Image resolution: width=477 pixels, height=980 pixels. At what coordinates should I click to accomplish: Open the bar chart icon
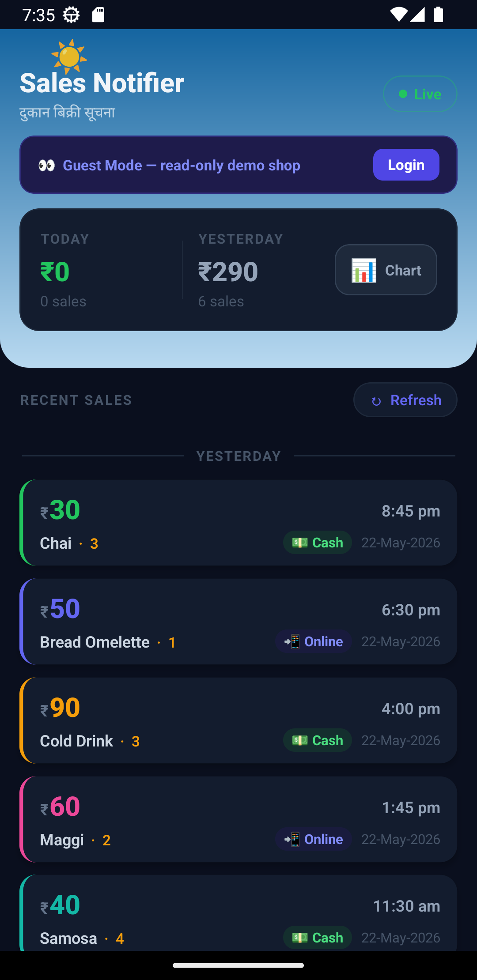coord(363,270)
